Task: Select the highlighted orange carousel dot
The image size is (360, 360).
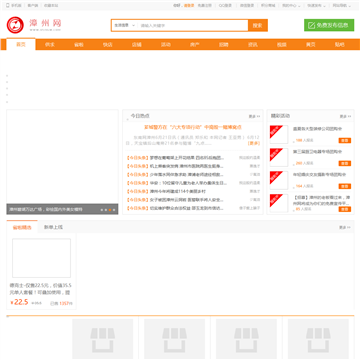Action: click(x=110, y=210)
